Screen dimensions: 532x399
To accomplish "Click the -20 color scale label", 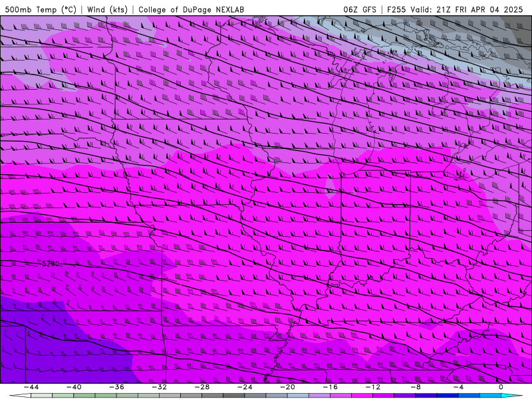I will coord(288,387).
